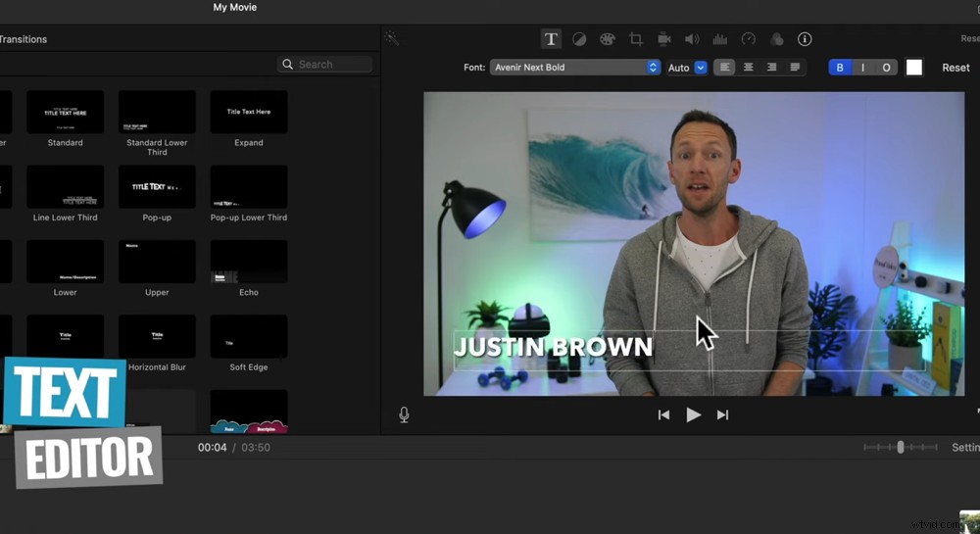Open the Titles text settings tool

(x=551, y=39)
